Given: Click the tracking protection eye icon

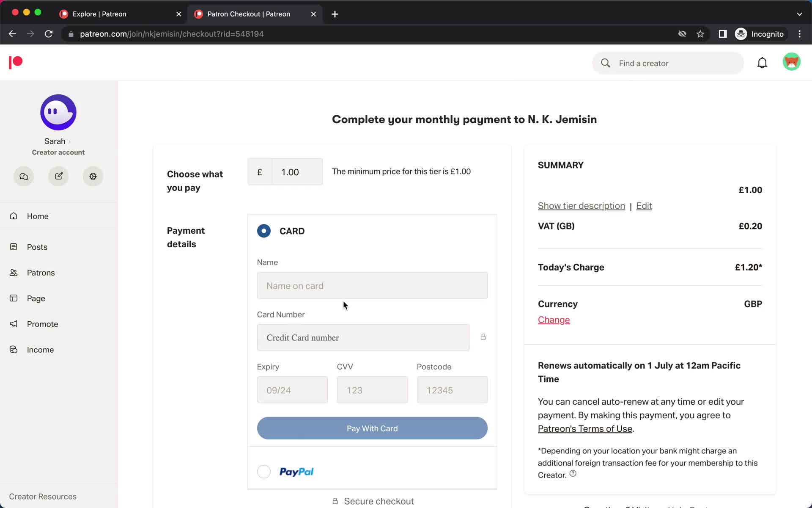Looking at the screenshot, I should click(x=682, y=34).
